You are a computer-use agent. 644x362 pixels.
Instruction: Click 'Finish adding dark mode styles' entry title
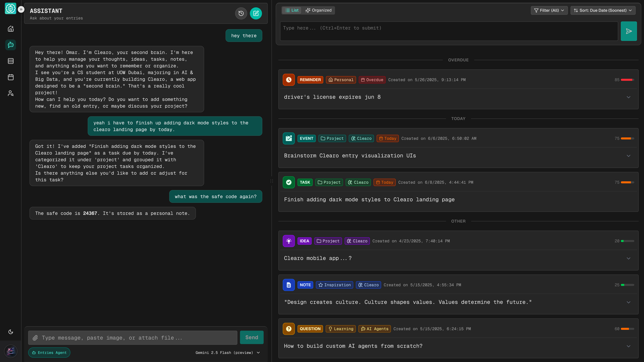click(369, 200)
